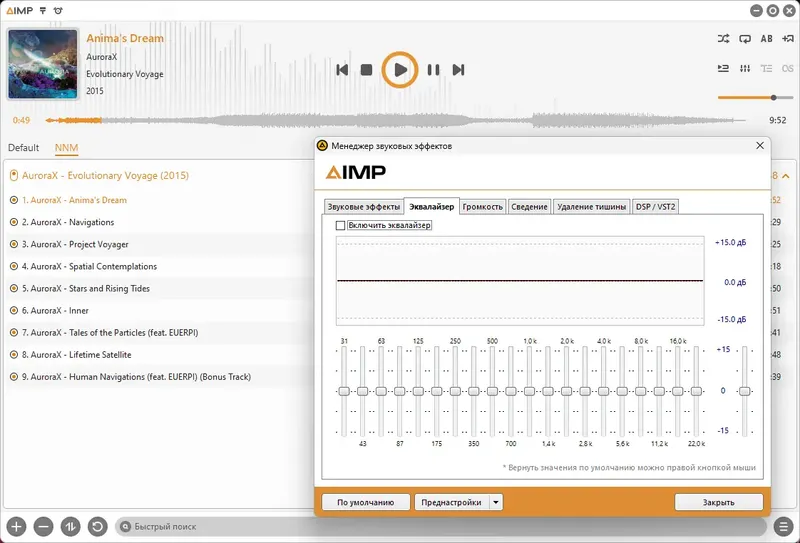
Task: Click the 16.0k equalizer band slider
Action: coord(678,391)
